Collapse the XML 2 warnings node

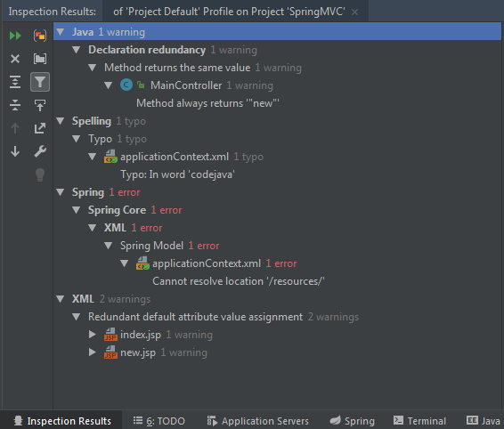61,299
